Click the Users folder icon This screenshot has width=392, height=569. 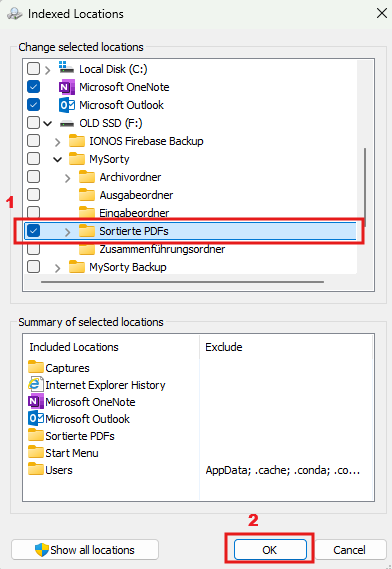pyautogui.click(x=36, y=469)
